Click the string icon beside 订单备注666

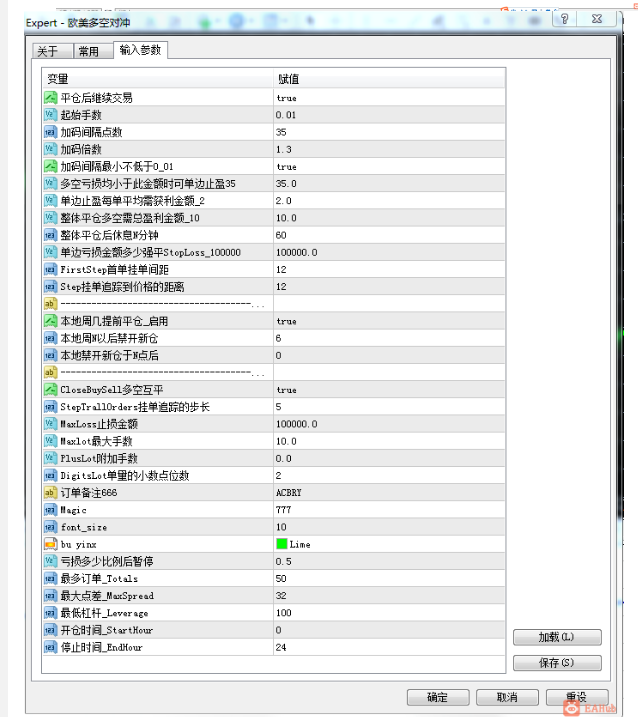click(x=50, y=493)
